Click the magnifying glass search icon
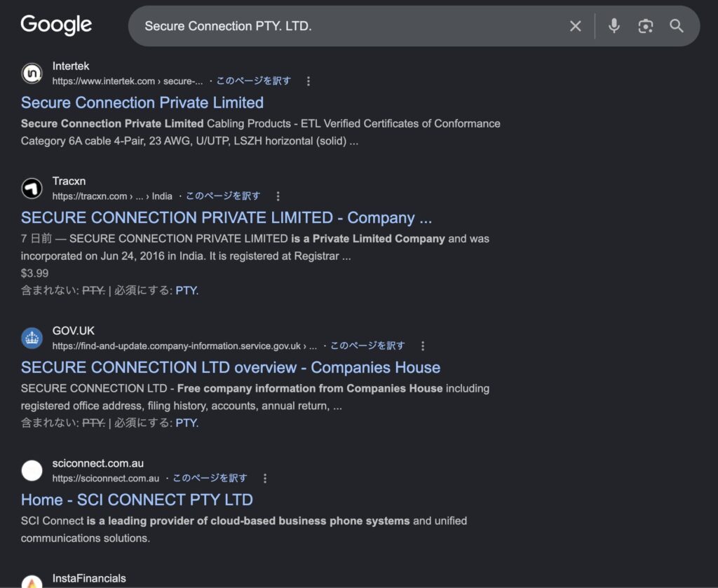 [677, 26]
